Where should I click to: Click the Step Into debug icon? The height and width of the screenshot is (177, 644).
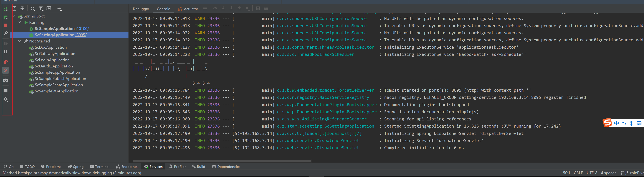[x=223, y=9]
